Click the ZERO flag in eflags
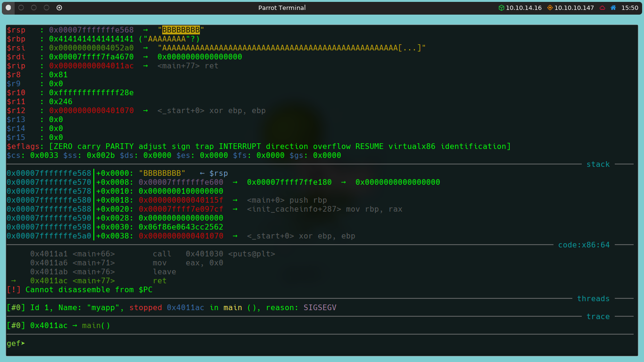644x362 pixels. 63,147
